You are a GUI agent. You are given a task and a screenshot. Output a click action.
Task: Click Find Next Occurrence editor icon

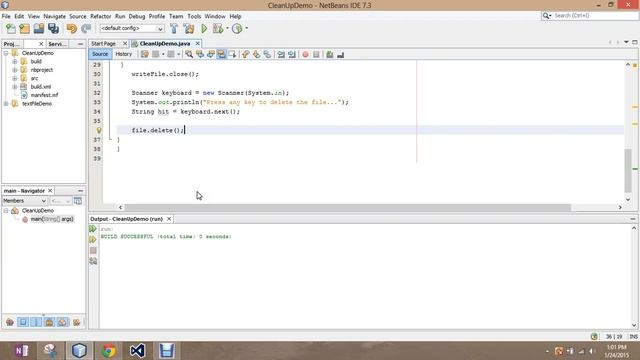tap(211, 54)
